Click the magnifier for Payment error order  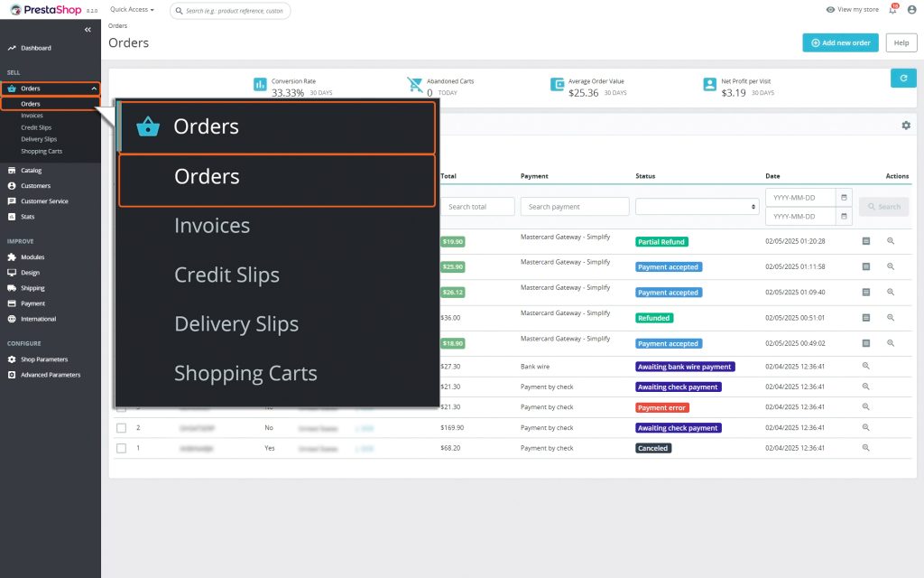click(x=865, y=407)
